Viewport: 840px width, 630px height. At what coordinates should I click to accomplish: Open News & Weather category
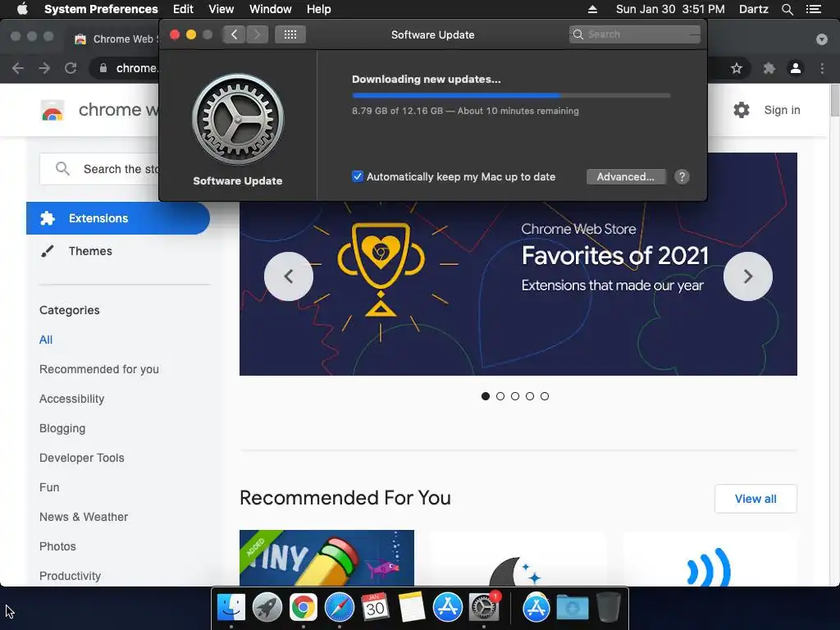click(x=84, y=517)
